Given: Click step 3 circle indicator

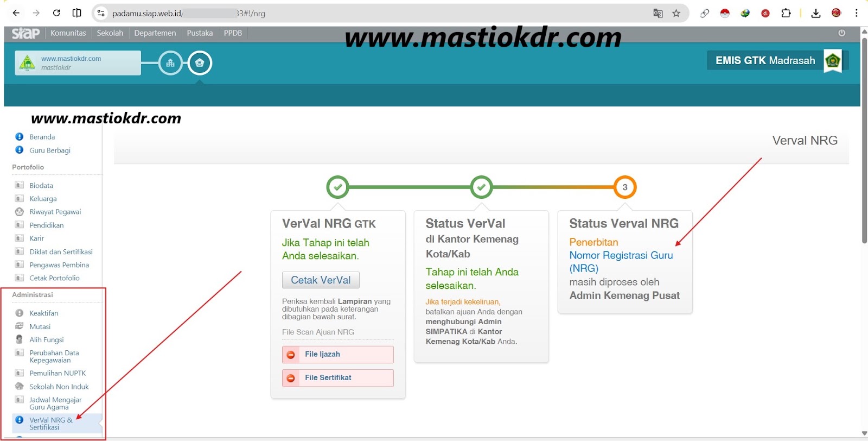Looking at the screenshot, I should pos(625,187).
